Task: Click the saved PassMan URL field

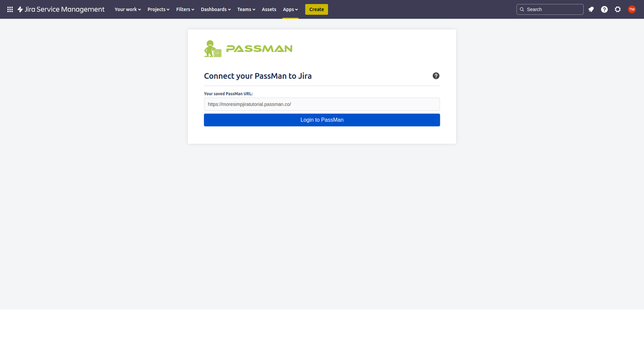Action: (x=322, y=104)
